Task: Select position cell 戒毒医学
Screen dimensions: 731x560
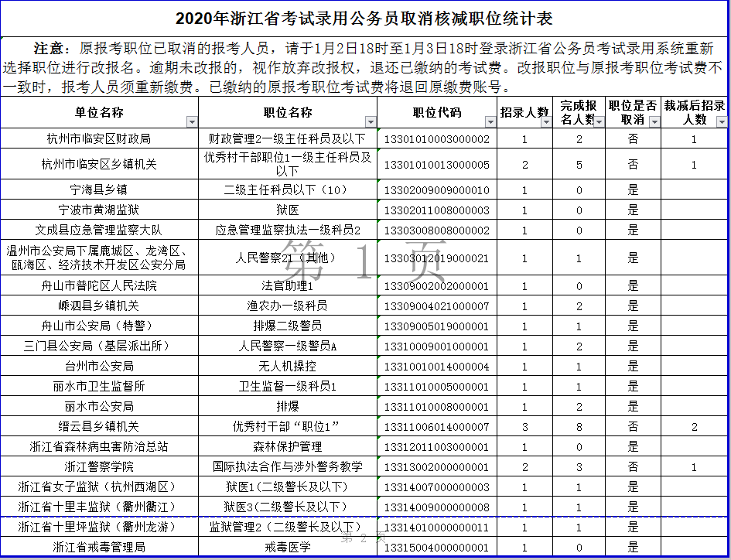Action: coord(288,547)
